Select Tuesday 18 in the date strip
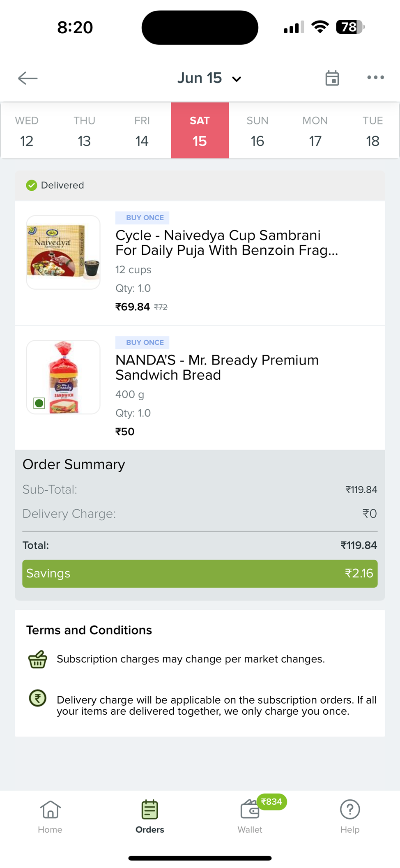Viewport: 400px width, 868px height. [x=372, y=131]
